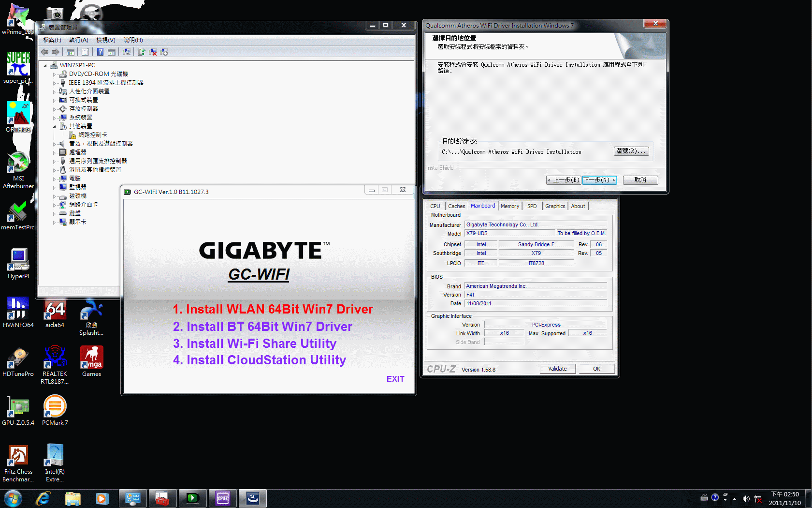
Task: Open the HWiNFO64 desktop shortcut
Action: pyautogui.click(x=18, y=313)
